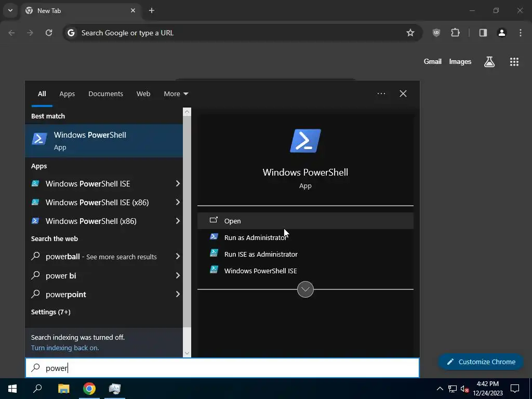The height and width of the screenshot is (399, 532).
Task: Click results list scroll down arrow
Action: [187, 353]
